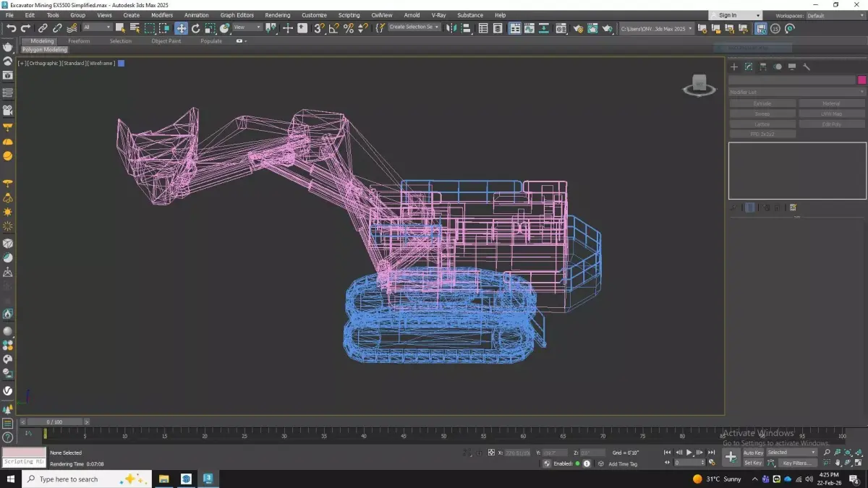Expand the Modifier List dropdown
This screenshot has height=488, width=868.
click(796, 92)
